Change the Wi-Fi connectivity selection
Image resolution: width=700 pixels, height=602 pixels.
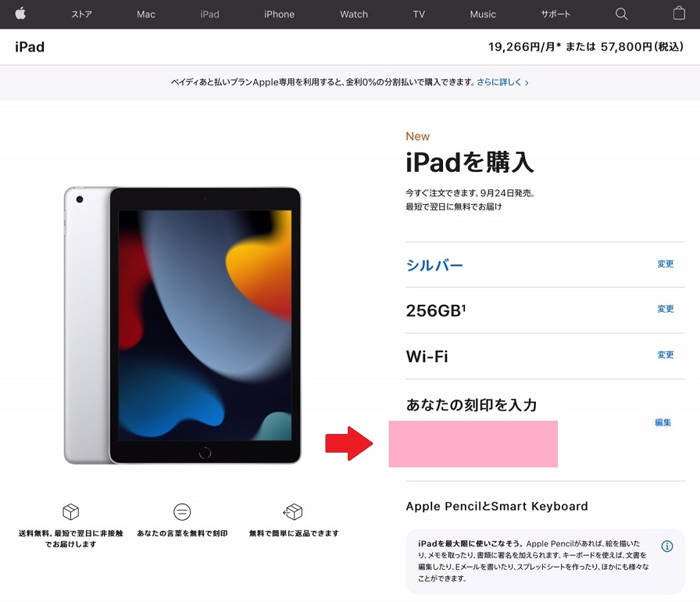click(x=665, y=355)
